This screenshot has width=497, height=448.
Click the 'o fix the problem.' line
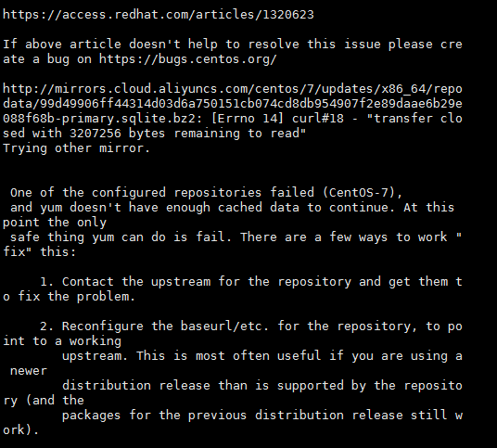(x=70, y=297)
